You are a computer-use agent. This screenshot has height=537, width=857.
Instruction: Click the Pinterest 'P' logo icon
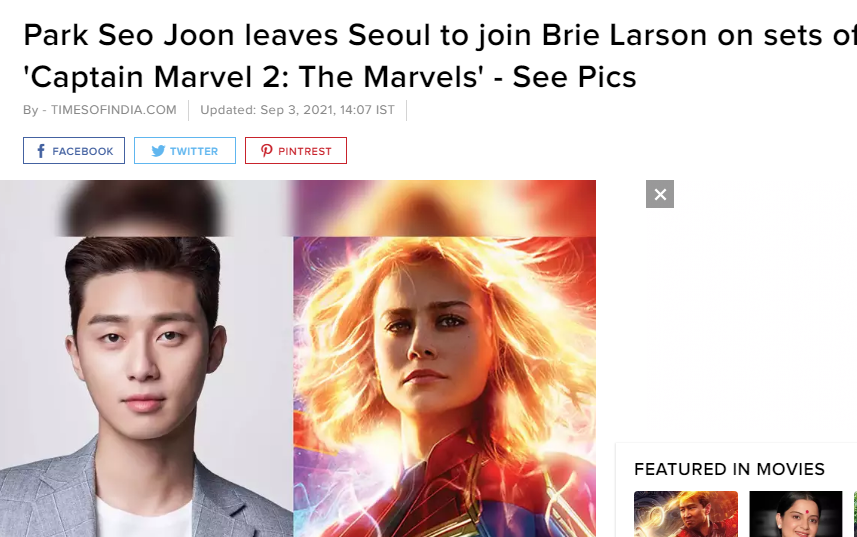[267, 151]
